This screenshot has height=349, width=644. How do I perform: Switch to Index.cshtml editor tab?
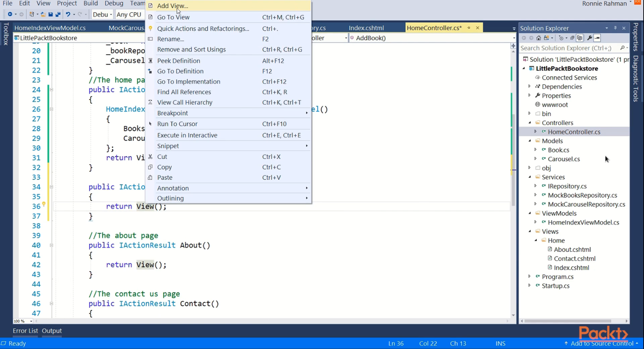367,27
